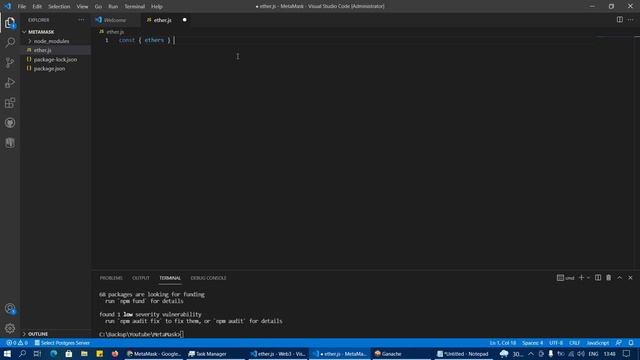Open Explorer views and more actions menu
640x360 pixels.
pos(81,20)
